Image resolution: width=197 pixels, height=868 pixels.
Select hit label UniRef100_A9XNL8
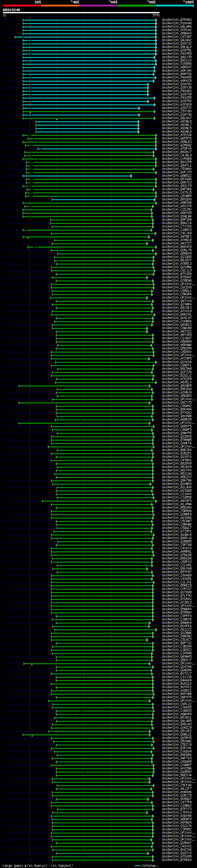(x=177, y=121)
